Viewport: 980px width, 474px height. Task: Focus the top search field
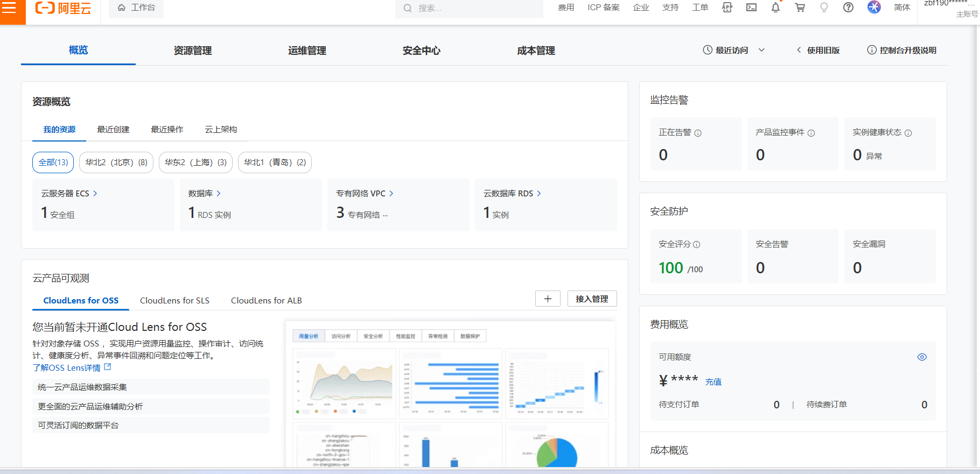pos(469,8)
